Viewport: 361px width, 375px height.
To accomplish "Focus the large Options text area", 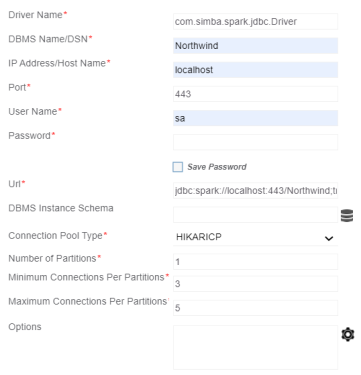I will pyautogui.click(x=255, y=348).
